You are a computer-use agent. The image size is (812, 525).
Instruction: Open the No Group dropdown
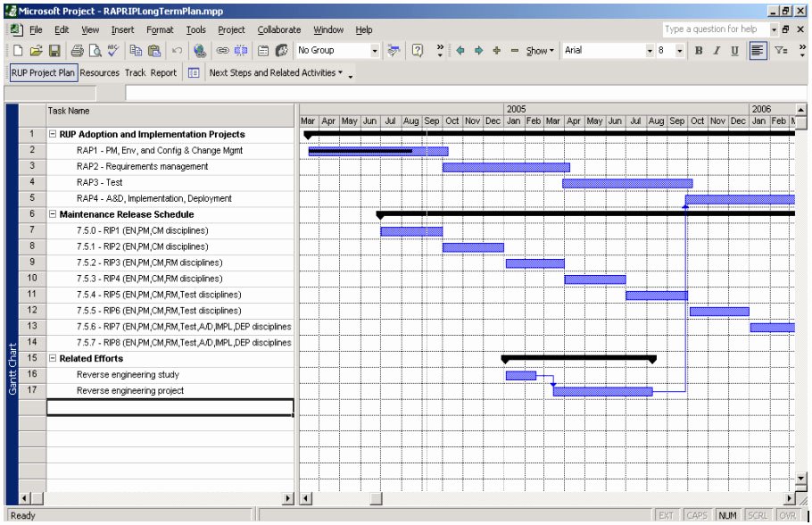click(375, 50)
